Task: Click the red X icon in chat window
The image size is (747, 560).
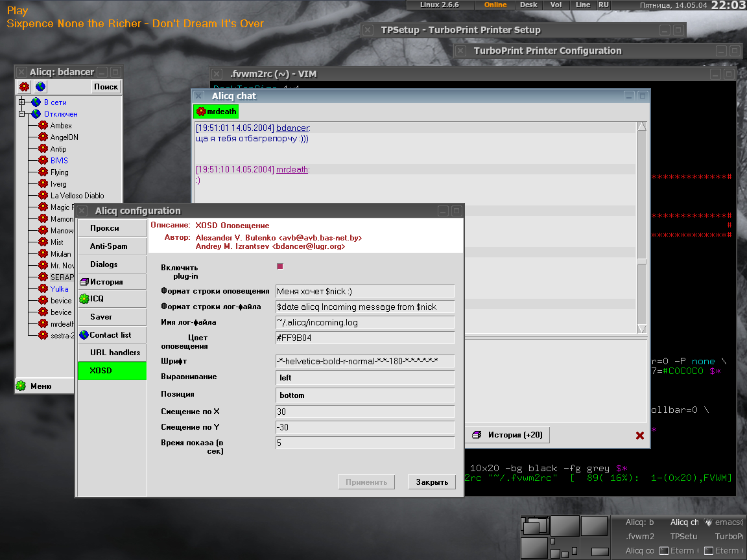Action: 639,436
